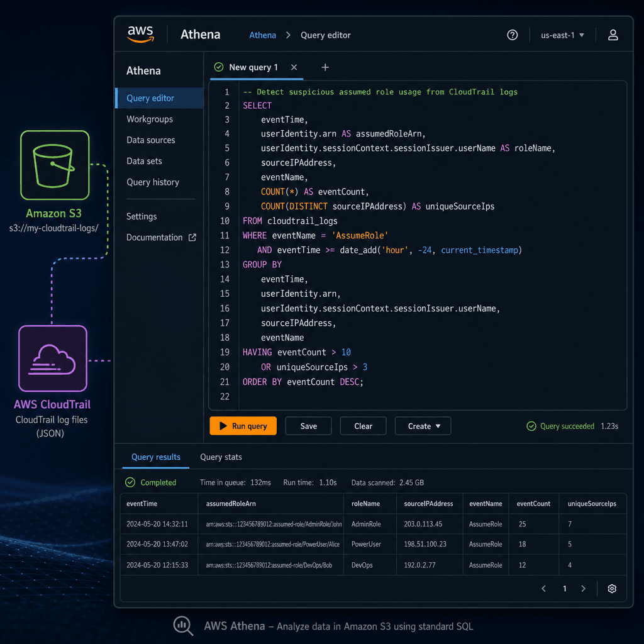Add a new query tab
The width and height of the screenshot is (644, 644).
pyautogui.click(x=325, y=67)
